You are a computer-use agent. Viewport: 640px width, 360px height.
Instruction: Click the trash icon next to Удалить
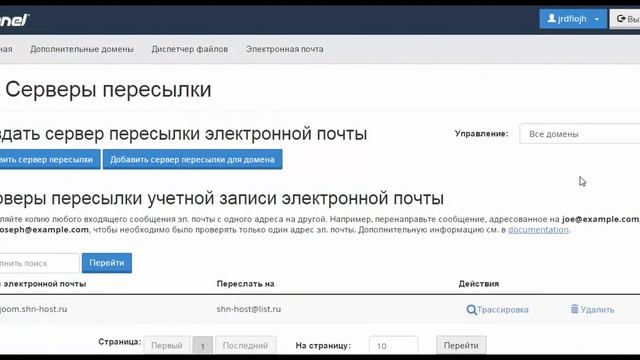[574, 309]
